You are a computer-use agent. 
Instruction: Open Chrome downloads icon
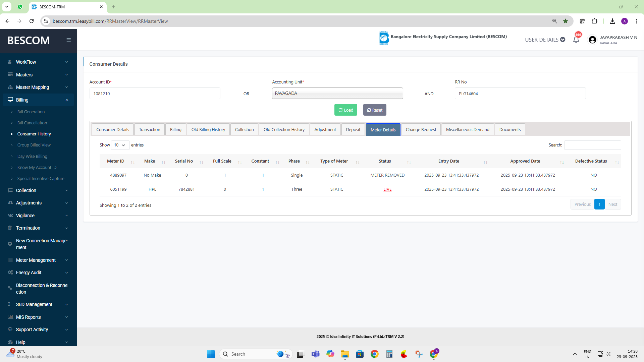612,21
